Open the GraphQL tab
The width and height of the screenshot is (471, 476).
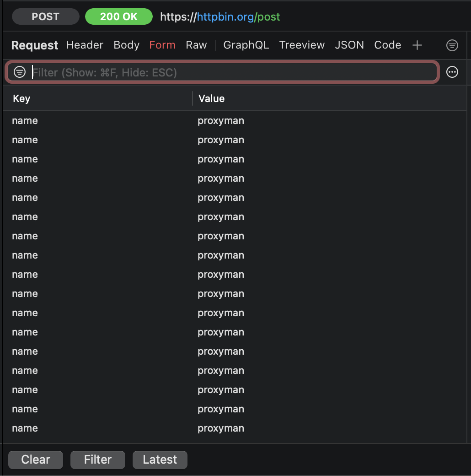click(246, 45)
